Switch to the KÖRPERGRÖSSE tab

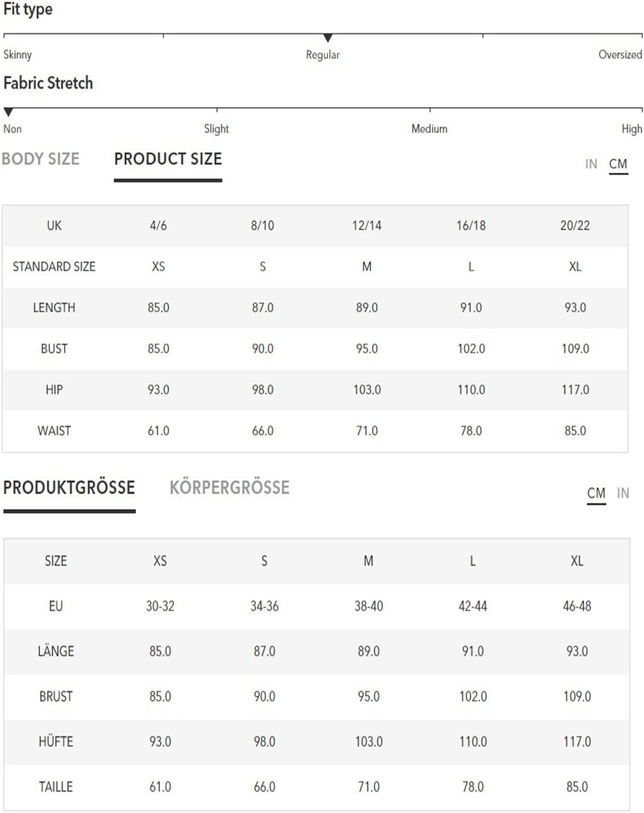tap(229, 488)
